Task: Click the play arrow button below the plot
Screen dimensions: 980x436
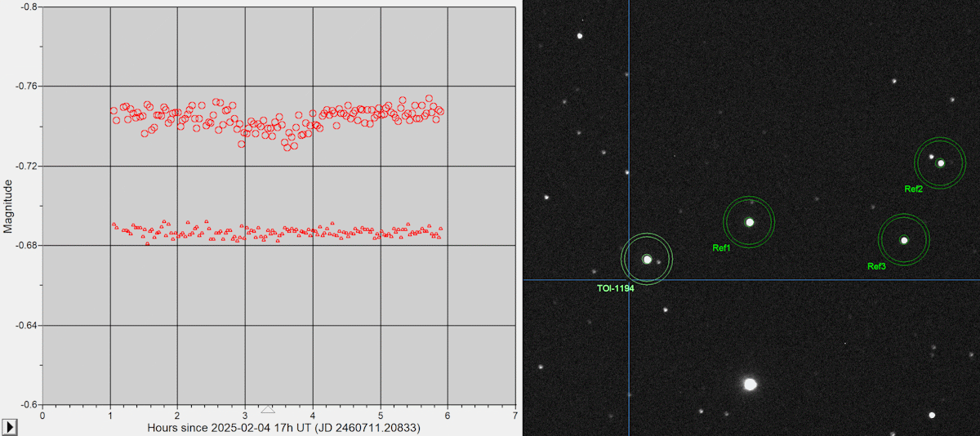Action: (10, 427)
